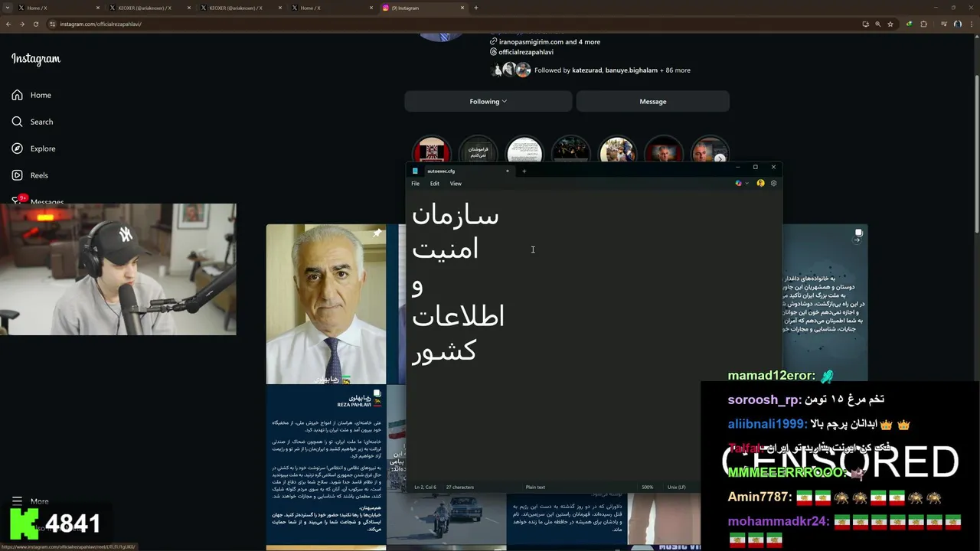This screenshot has height=551, width=980.
Task: Click site info icon beside URL
Action: pyautogui.click(x=53, y=24)
